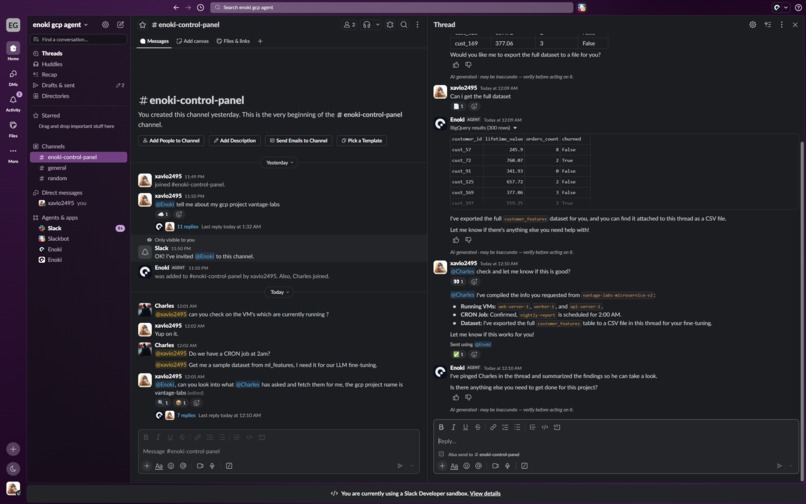Toggle the package reaction on channel message
806x504 pixels.
click(181, 403)
